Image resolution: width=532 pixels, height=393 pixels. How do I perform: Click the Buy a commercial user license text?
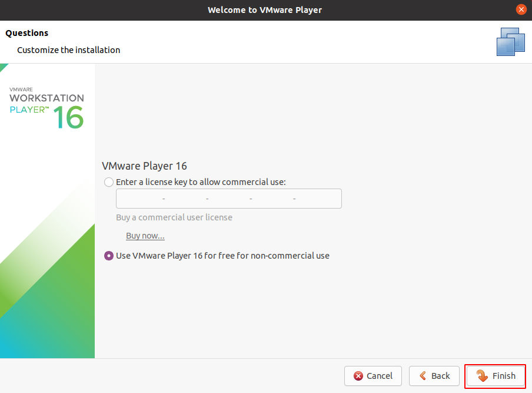tap(174, 217)
